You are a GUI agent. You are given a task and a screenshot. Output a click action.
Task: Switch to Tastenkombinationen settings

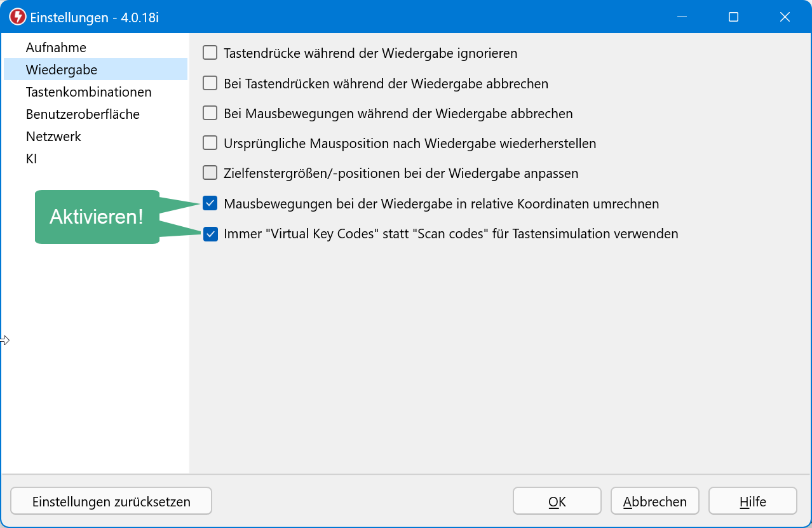(x=88, y=92)
